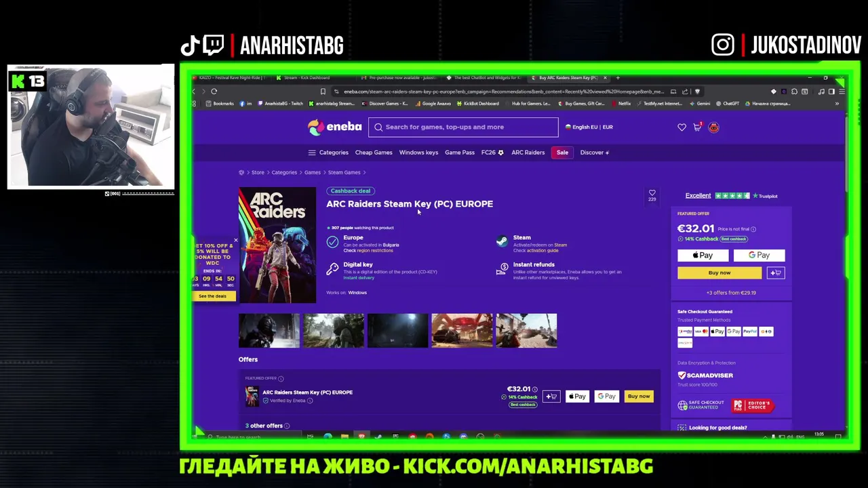Image resolution: width=868 pixels, height=488 pixels.
Task: Close the 10% off promo banner
Action: tap(235, 240)
